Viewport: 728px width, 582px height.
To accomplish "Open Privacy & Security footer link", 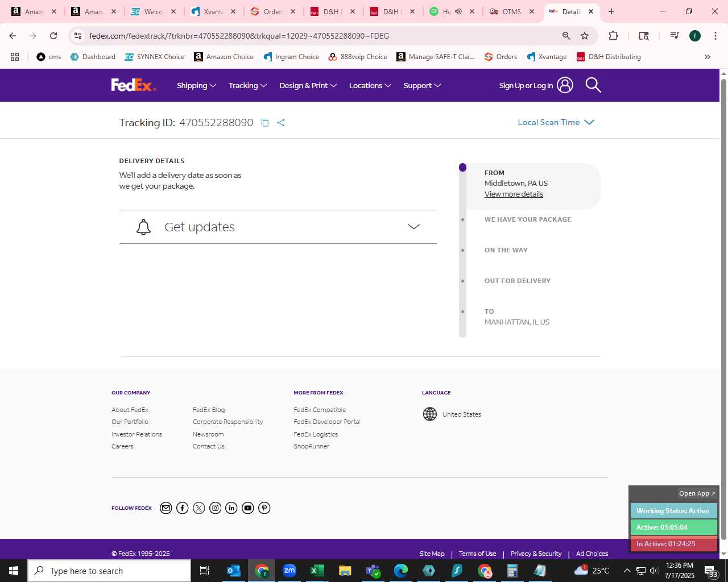I will (536, 554).
